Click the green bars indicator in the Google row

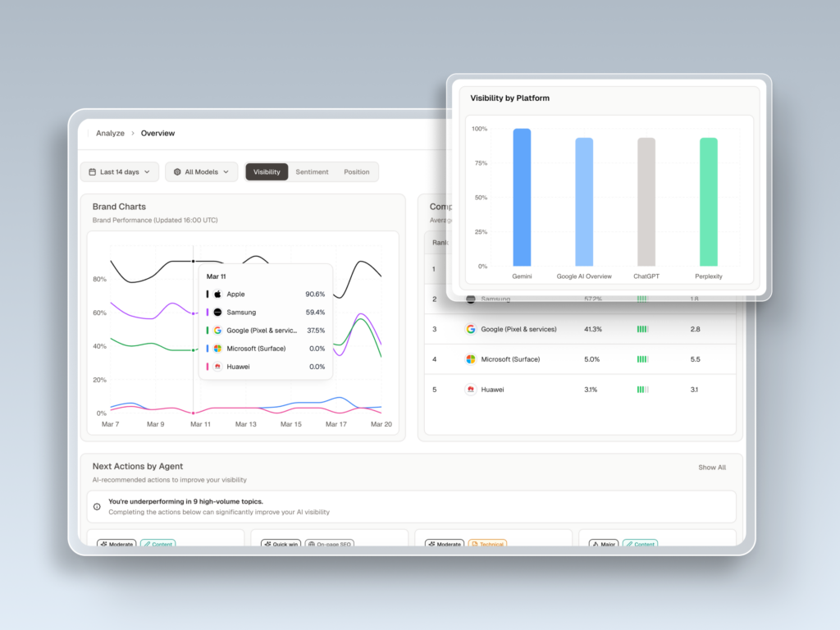[x=642, y=329]
